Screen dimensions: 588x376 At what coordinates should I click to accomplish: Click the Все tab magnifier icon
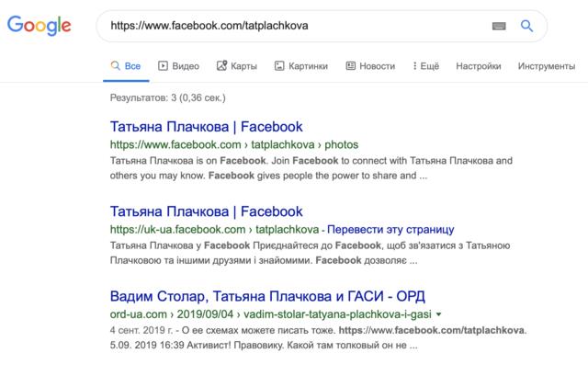(x=115, y=66)
